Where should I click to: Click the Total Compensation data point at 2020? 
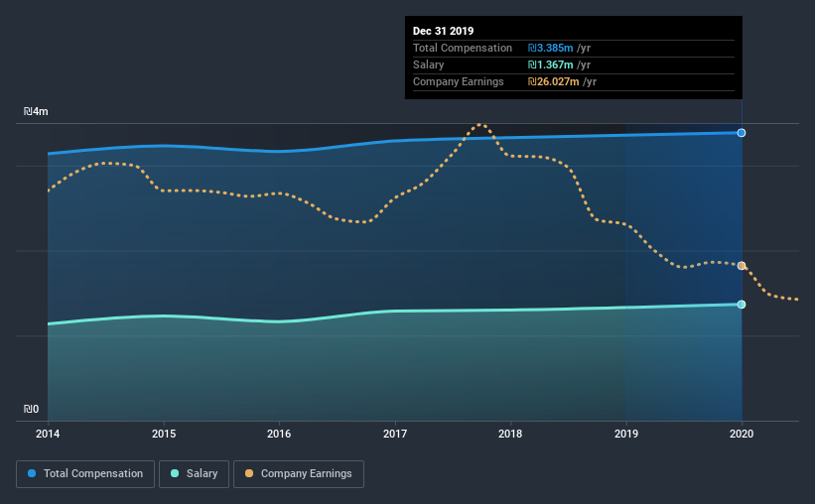tap(742, 133)
